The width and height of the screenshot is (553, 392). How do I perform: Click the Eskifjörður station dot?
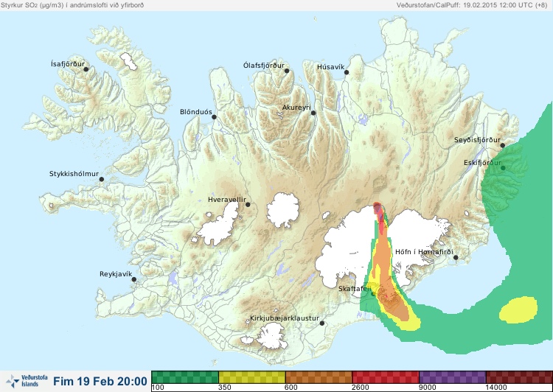click(503, 168)
